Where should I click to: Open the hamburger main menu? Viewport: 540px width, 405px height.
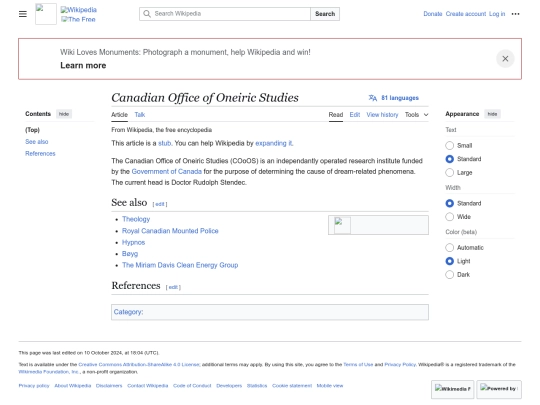click(x=23, y=14)
